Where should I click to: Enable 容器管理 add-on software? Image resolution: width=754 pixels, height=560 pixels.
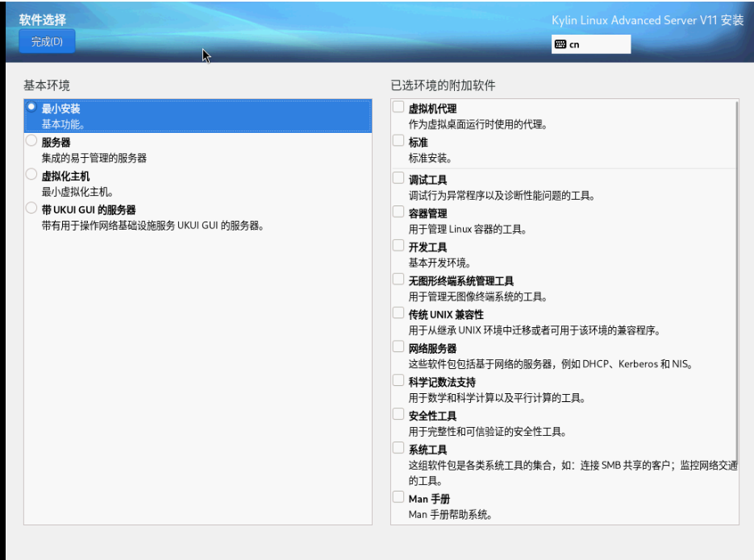[x=398, y=212]
